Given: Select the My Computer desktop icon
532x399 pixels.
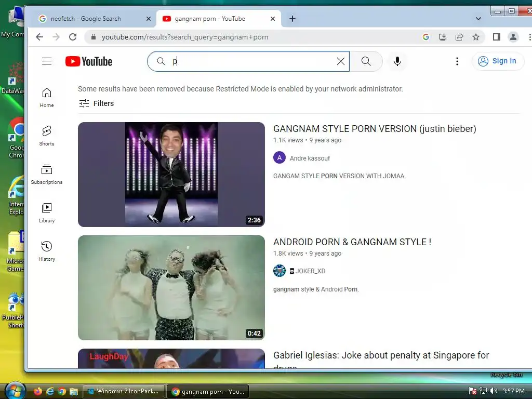Looking at the screenshot, I should click(14, 22).
